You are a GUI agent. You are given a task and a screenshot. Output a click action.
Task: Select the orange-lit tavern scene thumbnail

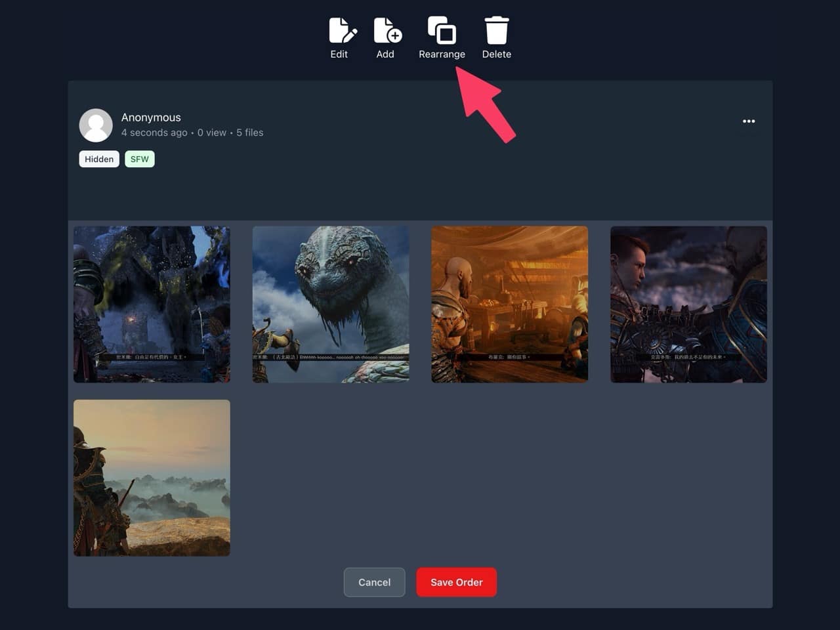tap(509, 304)
